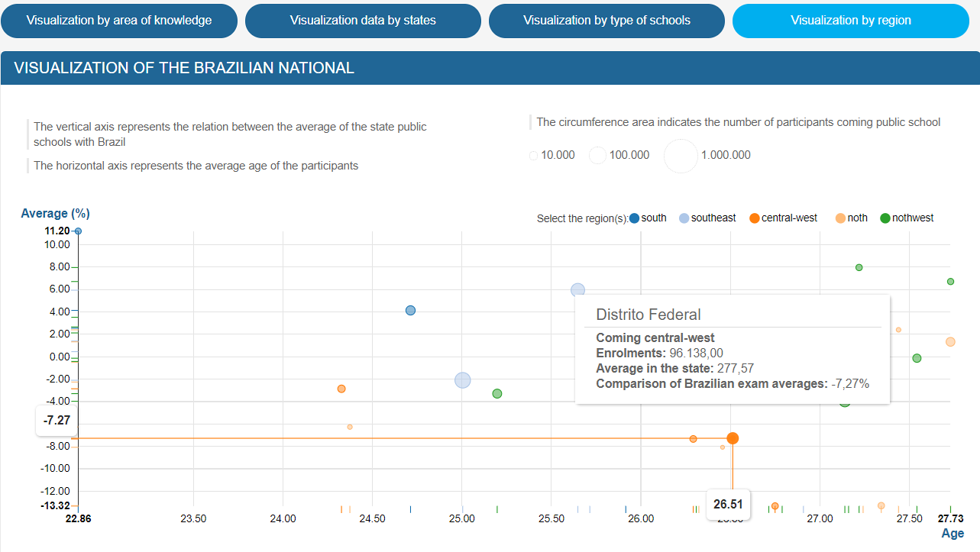980x552 pixels.
Task: Select the green bubble at 0.00 average
Action: coord(917,358)
